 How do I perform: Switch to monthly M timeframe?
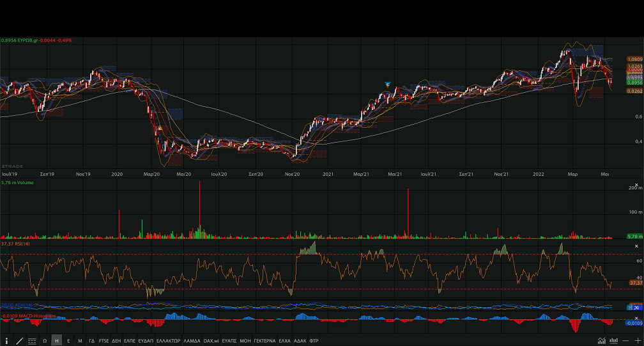pos(80,341)
